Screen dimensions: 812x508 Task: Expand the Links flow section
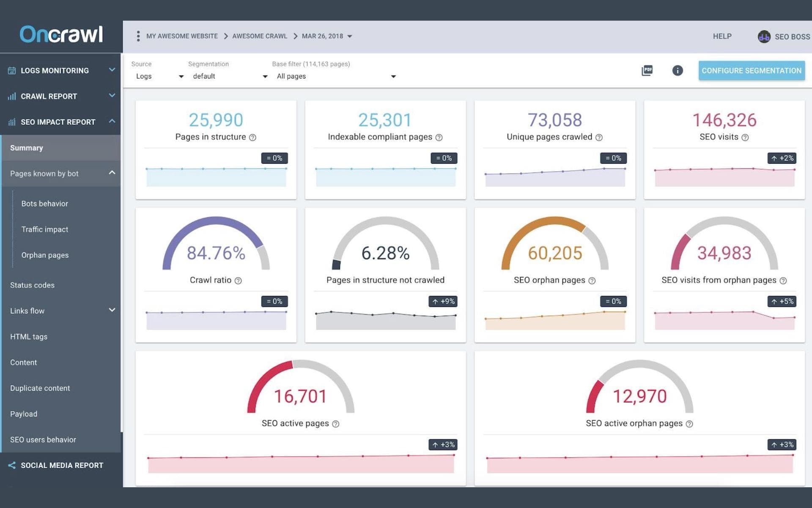click(x=112, y=310)
